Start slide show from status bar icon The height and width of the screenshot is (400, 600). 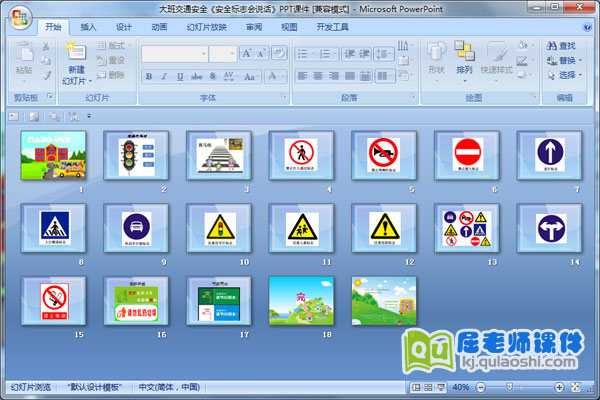pyautogui.click(x=440, y=386)
